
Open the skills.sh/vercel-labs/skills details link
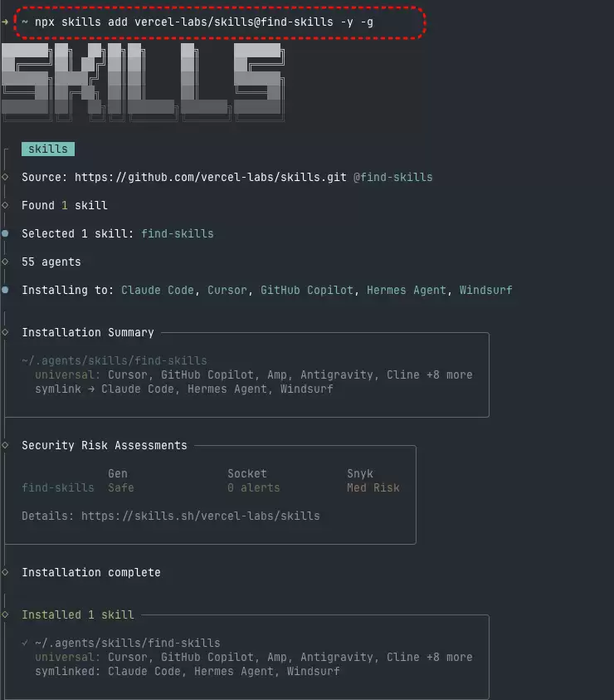pyautogui.click(x=200, y=516)
